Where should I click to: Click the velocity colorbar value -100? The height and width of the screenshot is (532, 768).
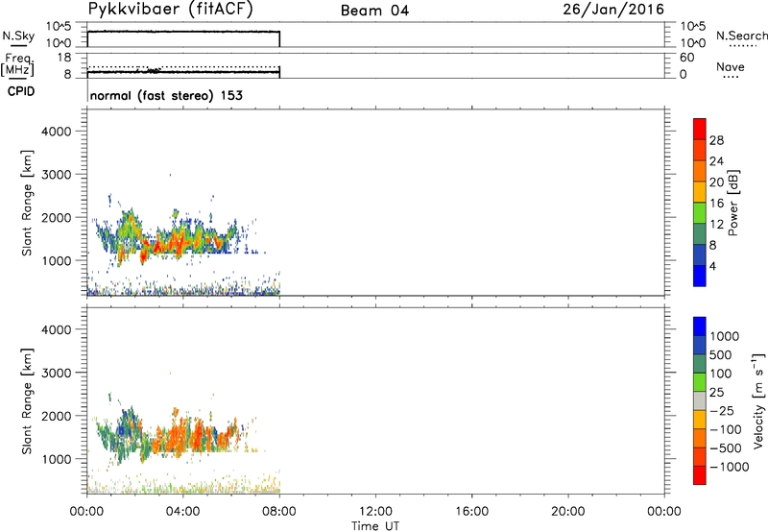726,429
